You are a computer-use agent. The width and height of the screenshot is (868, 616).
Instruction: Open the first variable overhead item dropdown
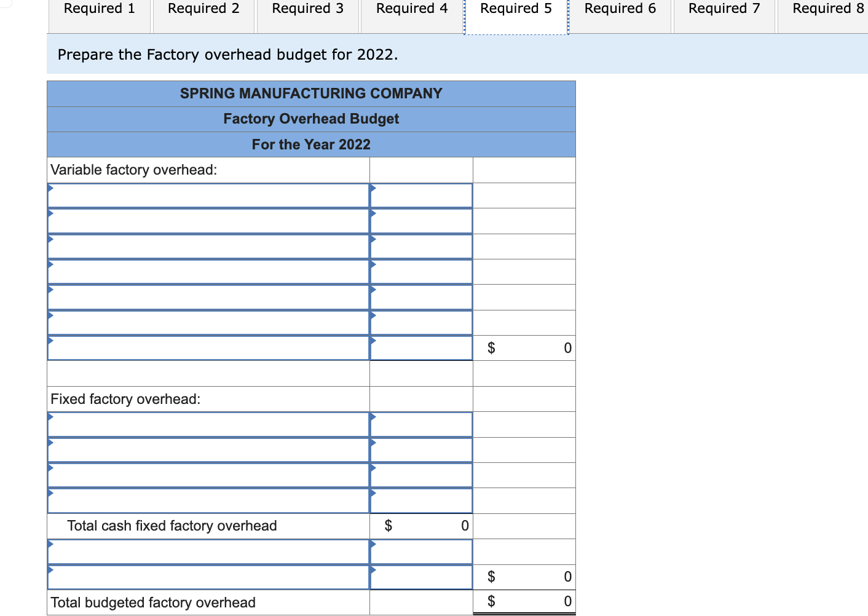click(x=208, y=195)
